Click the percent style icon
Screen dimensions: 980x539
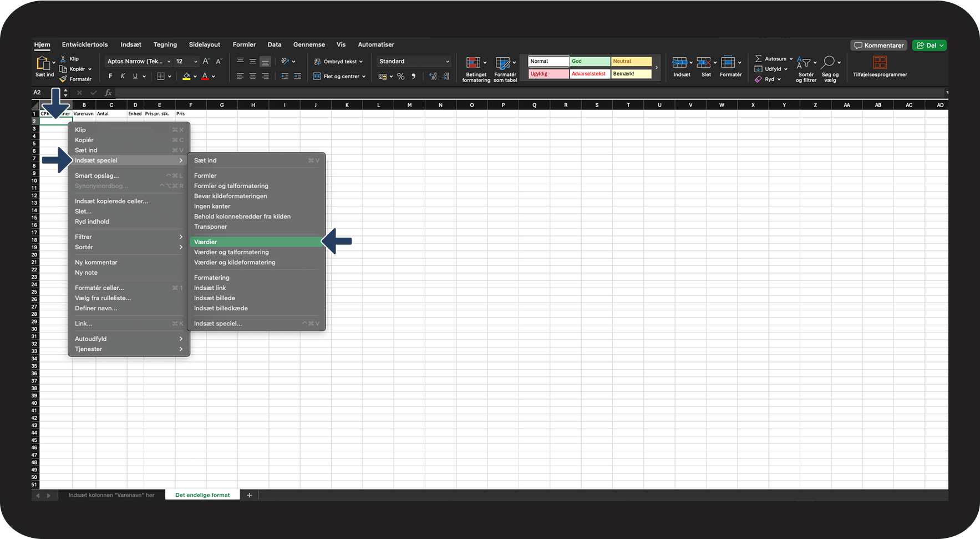[x=400, y=77]
